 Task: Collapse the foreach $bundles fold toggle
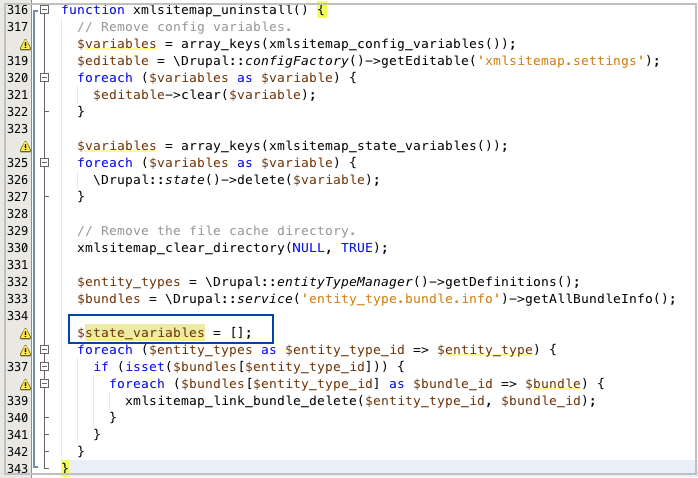(x=44, y=383)
